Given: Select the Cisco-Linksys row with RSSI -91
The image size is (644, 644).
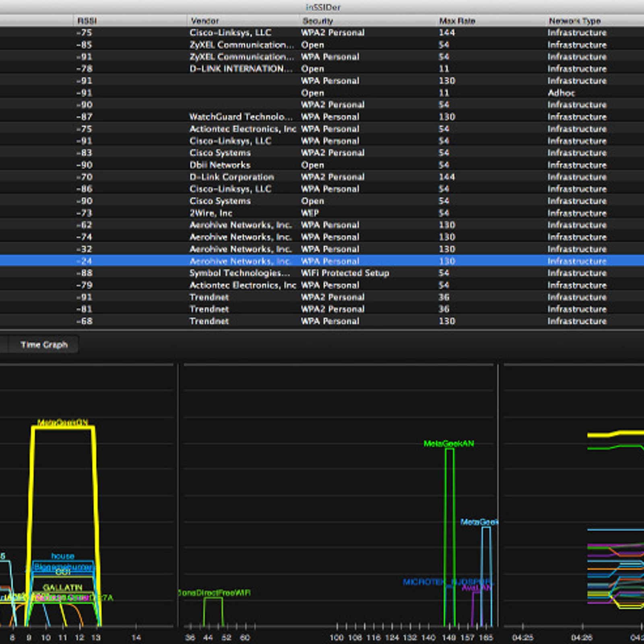Looking at the screenshot, I should click(x=322, y=141).
